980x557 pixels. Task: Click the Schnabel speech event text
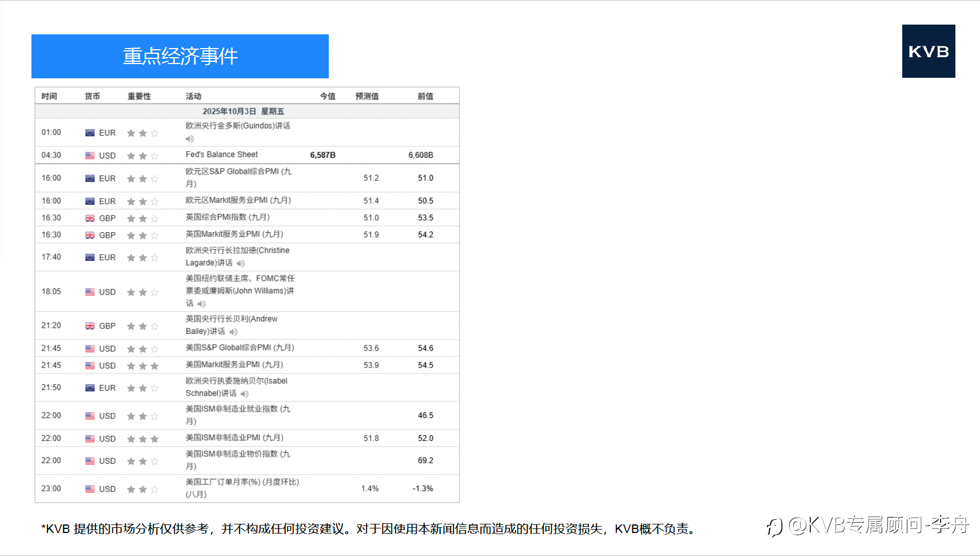point(237,387)
